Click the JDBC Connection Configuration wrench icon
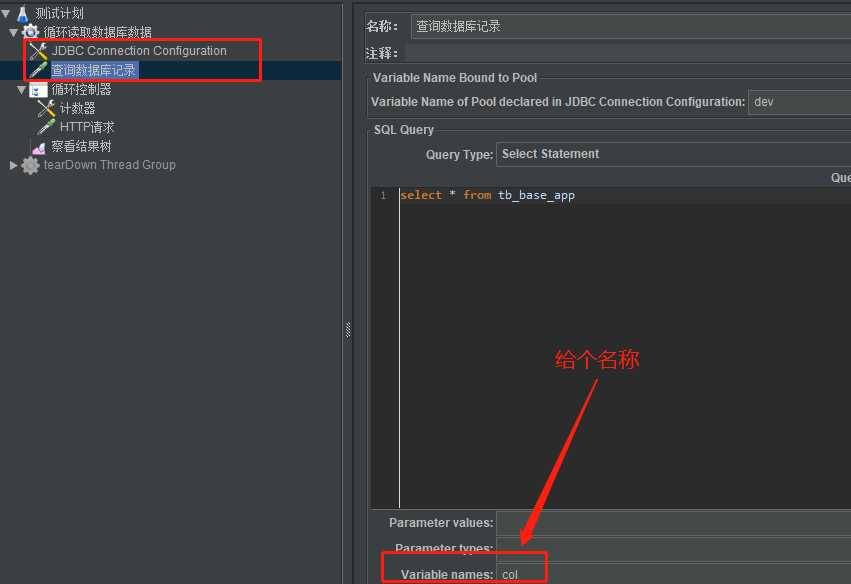The width and height of the screenshot is (851, 584). tap(38, 51)
